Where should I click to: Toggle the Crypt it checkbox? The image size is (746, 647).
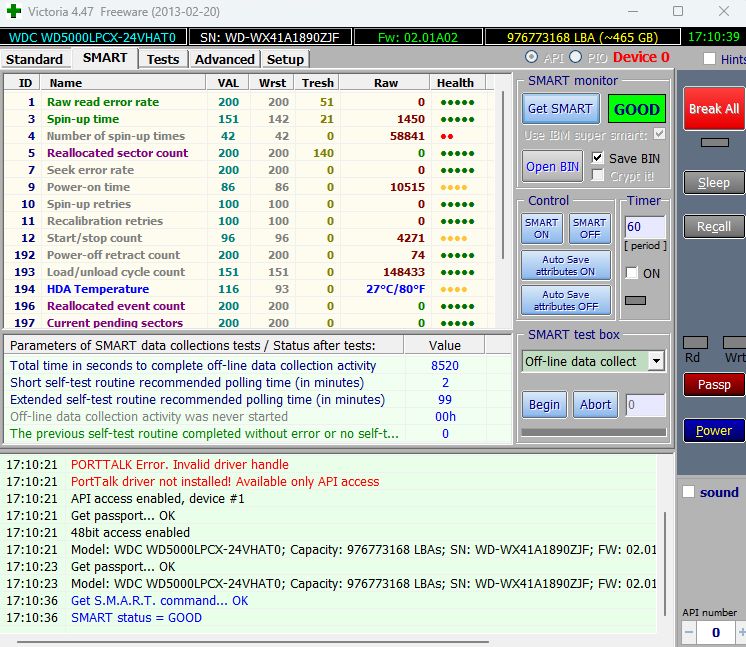(x=598, y=176)
